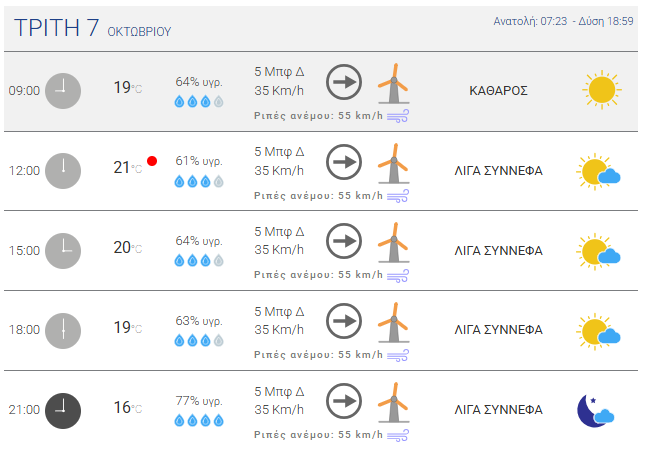Click the moon and cloud icon at 21:00
Image resolution: width=648 pixels, height=450 pixels.
[595, 409]
